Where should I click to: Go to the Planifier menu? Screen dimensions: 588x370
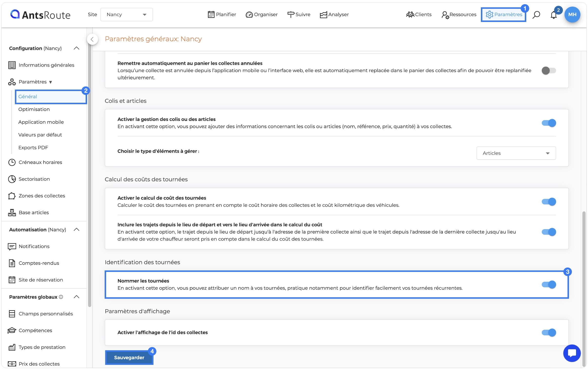click(x=222, y=14)
